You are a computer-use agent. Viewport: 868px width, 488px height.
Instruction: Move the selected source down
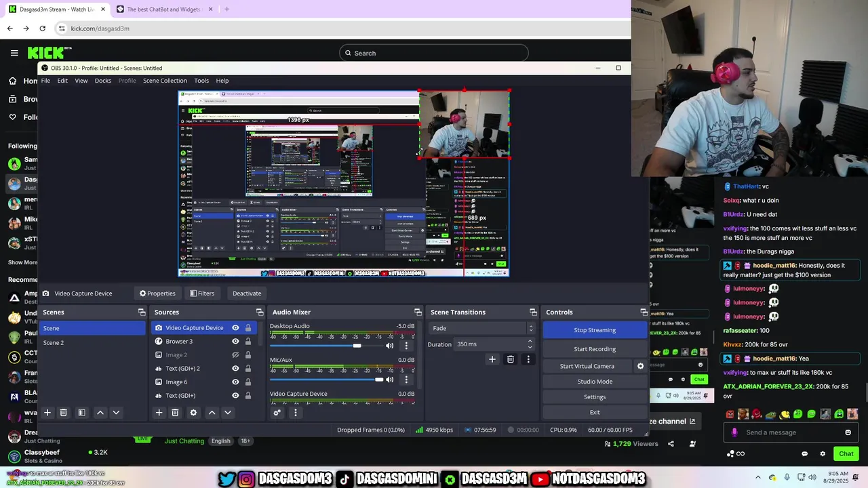tap(228, 412)
